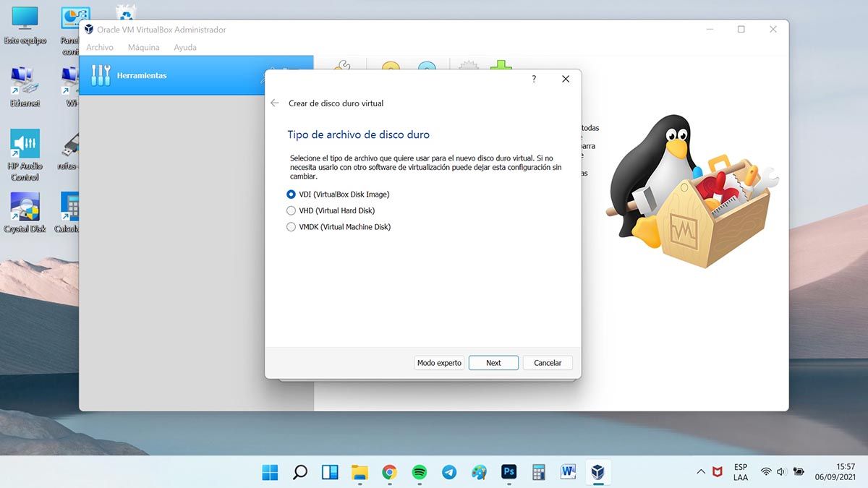868x488 pixels.
Task: Open Spotify from the taskbar
Action: (x=419, y=472)
